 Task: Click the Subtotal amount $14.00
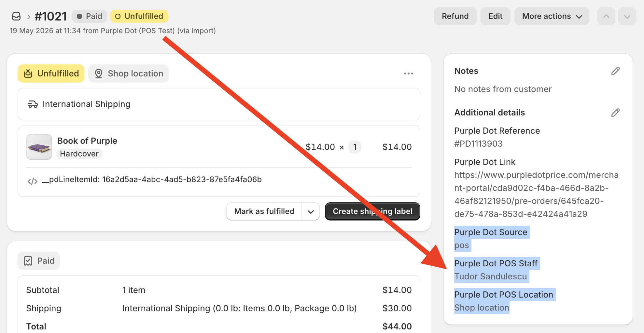[397, 290]
